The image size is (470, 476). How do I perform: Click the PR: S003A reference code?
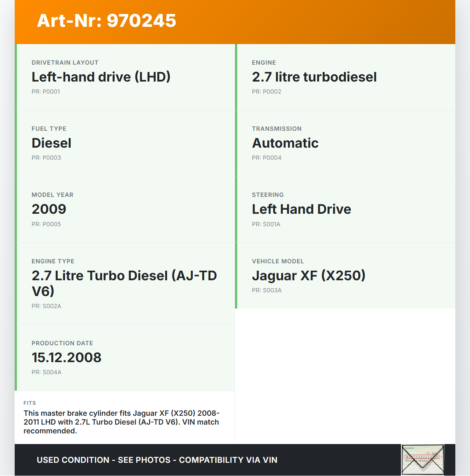pyautogui.click(x=267, y=290)
